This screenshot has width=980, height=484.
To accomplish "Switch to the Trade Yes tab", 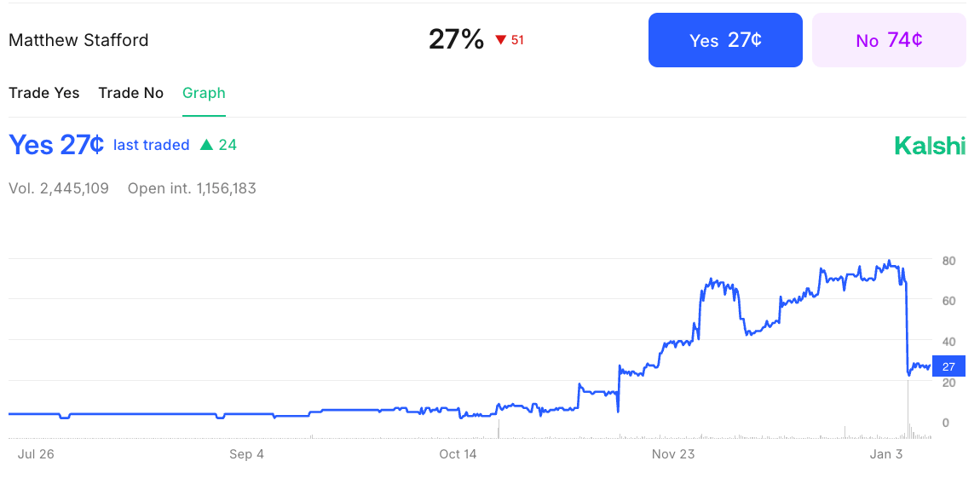I will point(44,93).
